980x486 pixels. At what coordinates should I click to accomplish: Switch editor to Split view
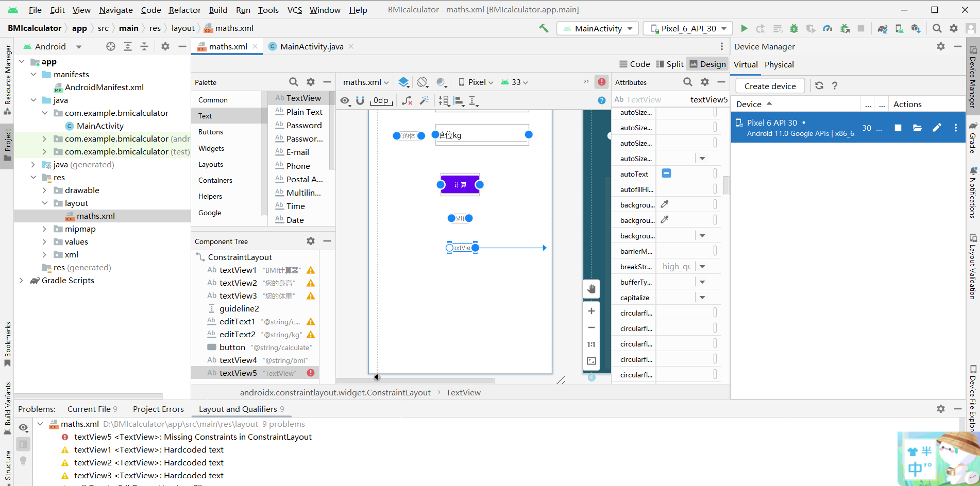tap(670, 64)
